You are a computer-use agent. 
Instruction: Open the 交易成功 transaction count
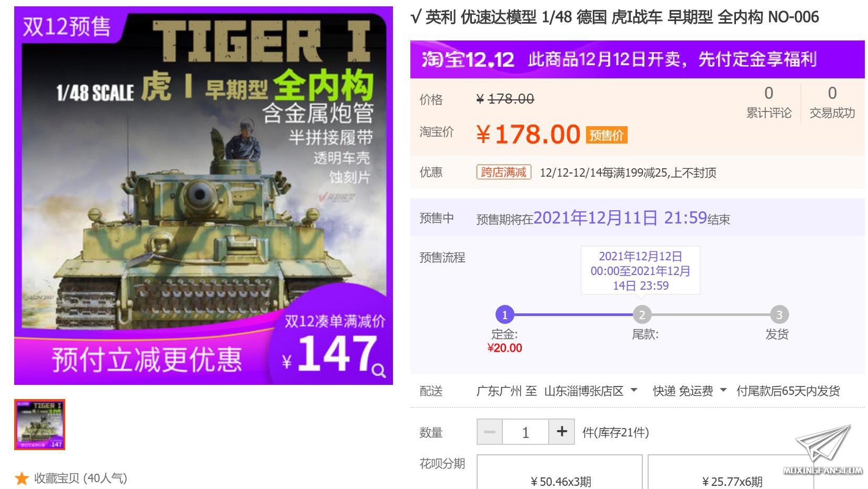click(832, 103)
